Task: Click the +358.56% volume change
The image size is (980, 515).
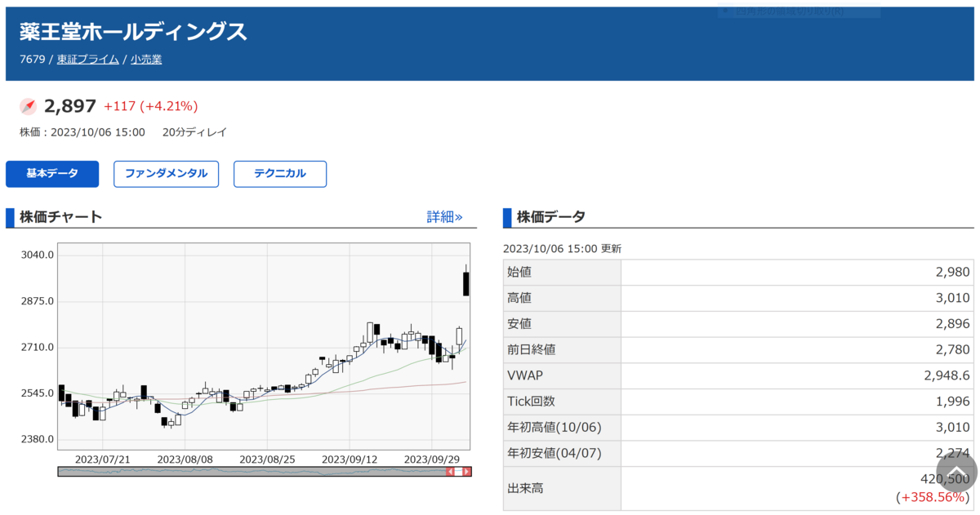Action: point(933,496)
